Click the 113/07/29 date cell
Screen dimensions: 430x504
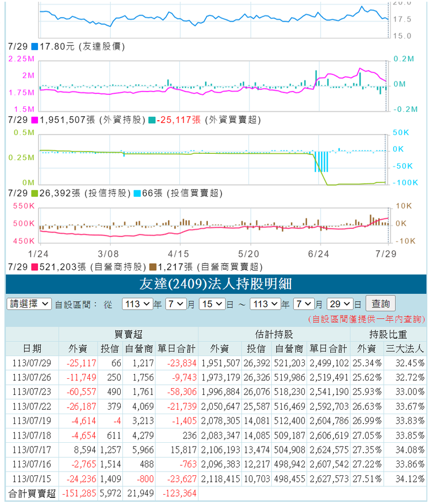tap(32, 363)
